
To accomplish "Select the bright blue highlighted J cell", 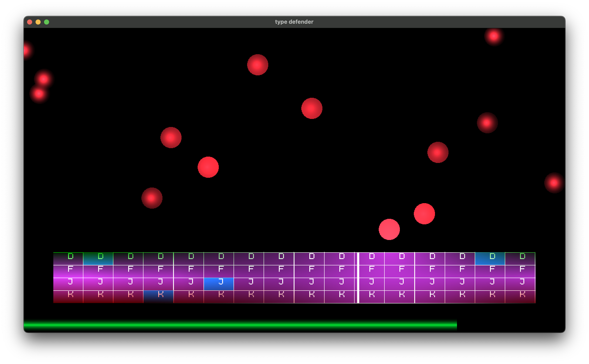I will pos(219,284).
